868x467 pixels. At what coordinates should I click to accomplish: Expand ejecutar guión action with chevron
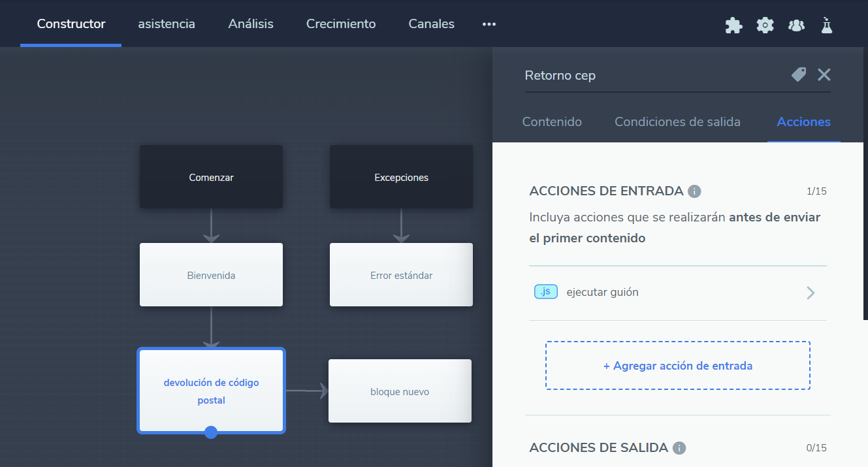811,293
